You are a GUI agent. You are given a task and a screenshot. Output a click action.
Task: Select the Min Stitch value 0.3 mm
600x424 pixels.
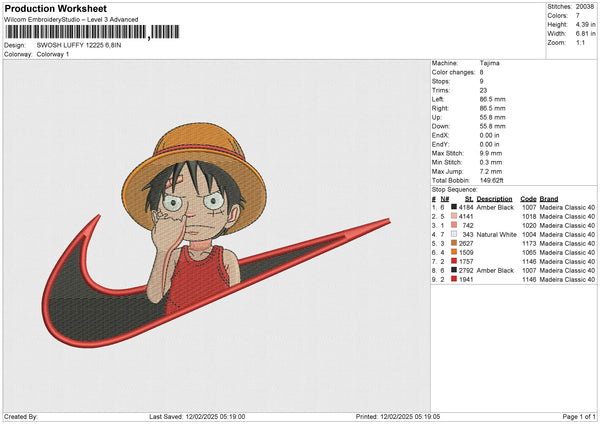pos(491,162)
